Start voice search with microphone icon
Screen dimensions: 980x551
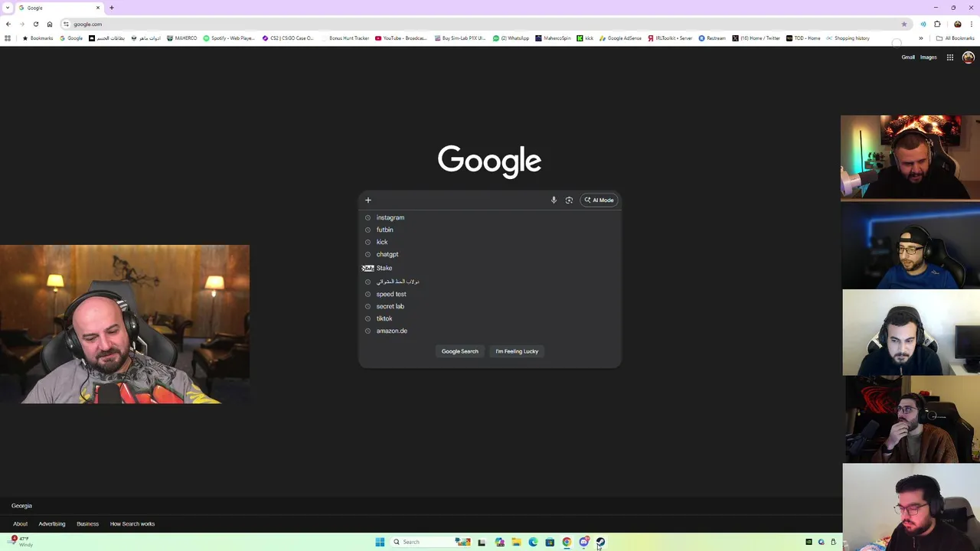point(554,200)
